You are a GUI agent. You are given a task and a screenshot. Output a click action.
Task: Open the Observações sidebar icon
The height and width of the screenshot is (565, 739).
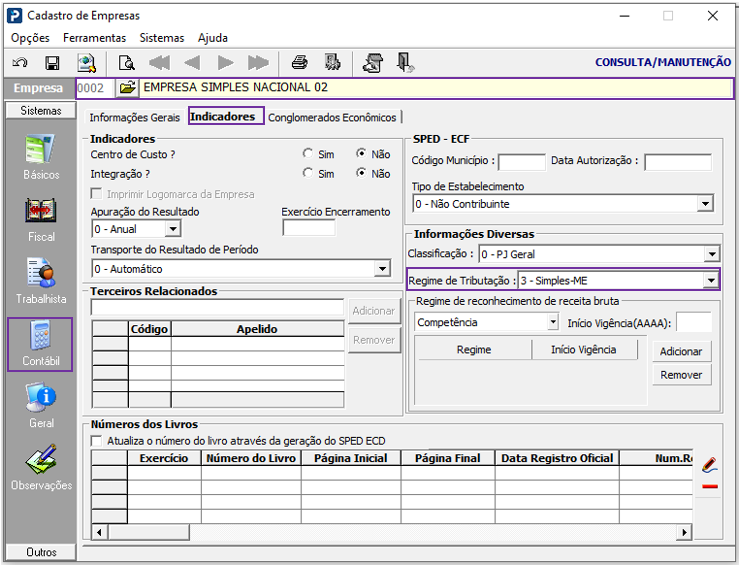point(41,467)
